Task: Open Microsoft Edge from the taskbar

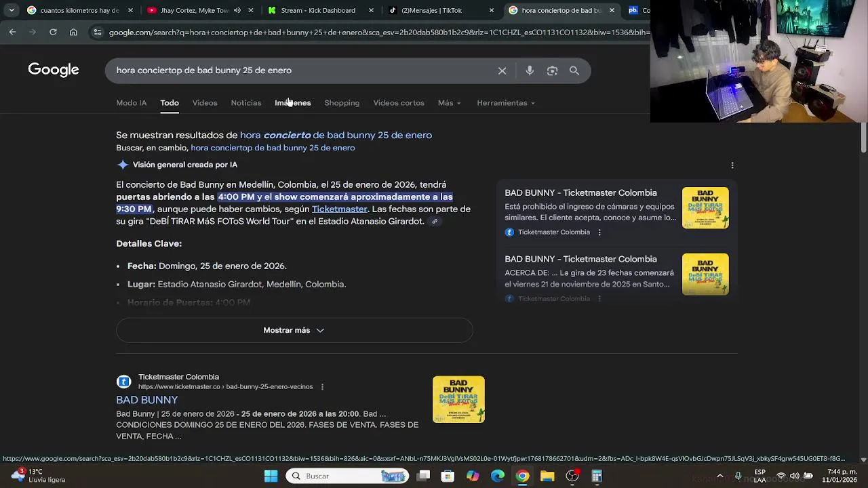Action: click(x=498, y=476)
